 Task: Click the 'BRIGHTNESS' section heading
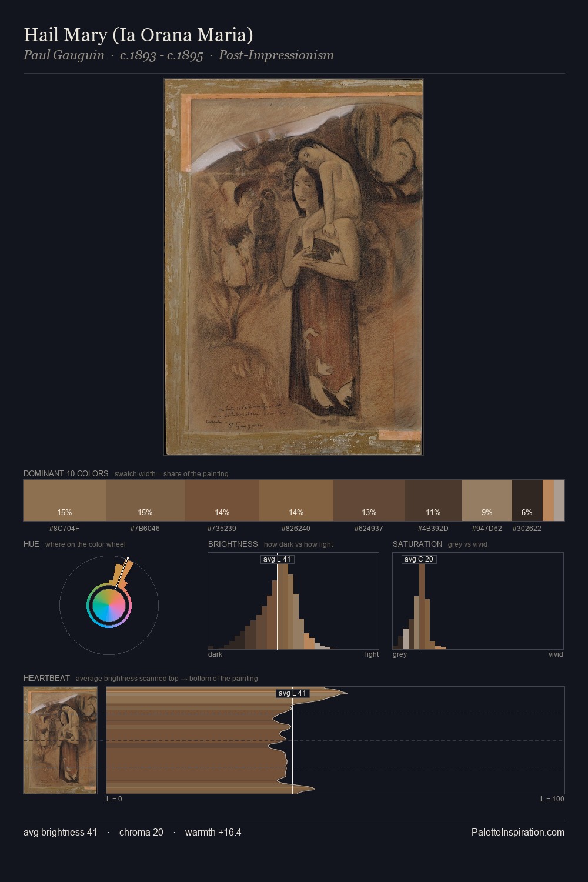click(x=233, y=544)
